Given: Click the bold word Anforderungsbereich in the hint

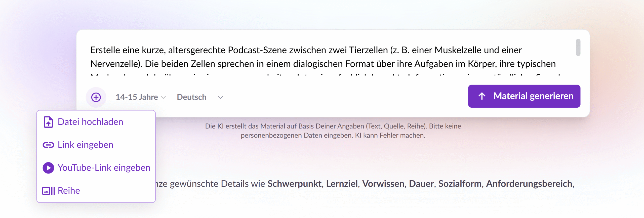Looking at the screenshot, I should click(529, 184).
